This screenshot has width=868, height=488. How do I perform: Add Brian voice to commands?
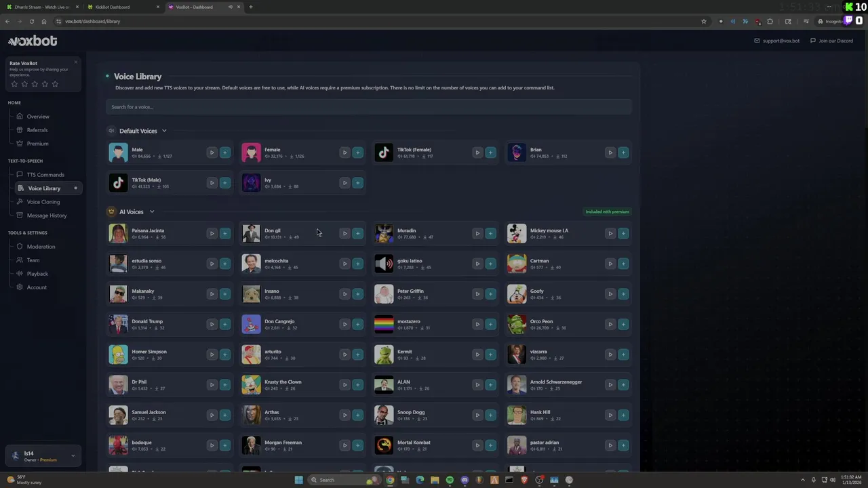click(x=623, y=152)
